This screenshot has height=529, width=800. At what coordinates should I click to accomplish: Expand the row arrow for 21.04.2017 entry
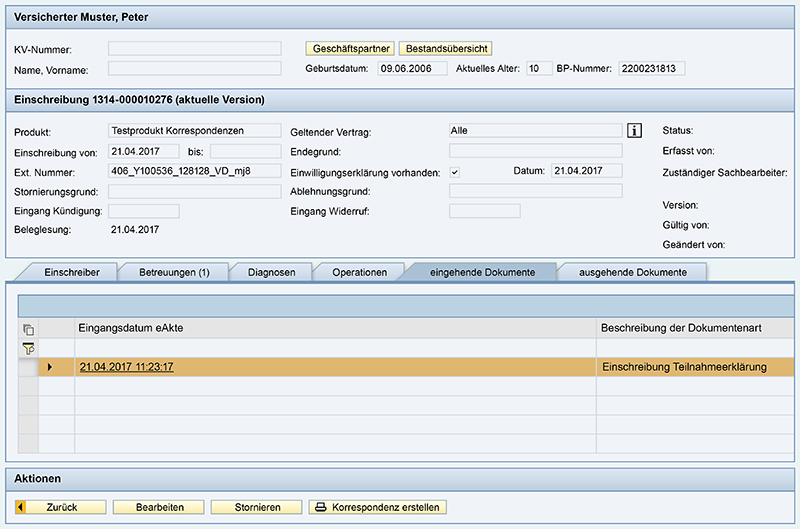pyautogui.click(x=50, y=367)
